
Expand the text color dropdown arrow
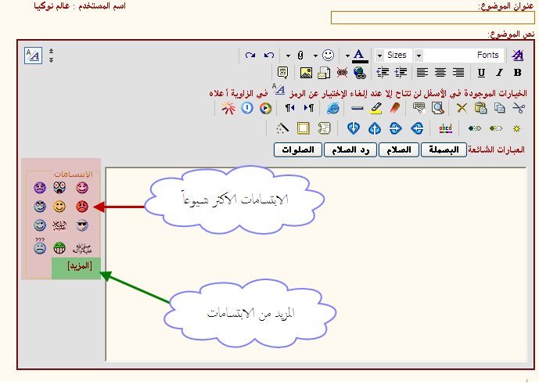347,55
